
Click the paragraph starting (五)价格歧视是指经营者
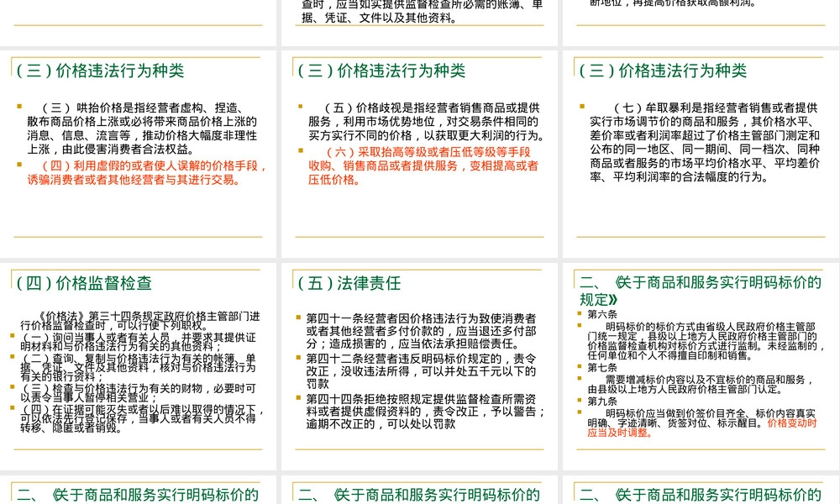tap(426, 122)
